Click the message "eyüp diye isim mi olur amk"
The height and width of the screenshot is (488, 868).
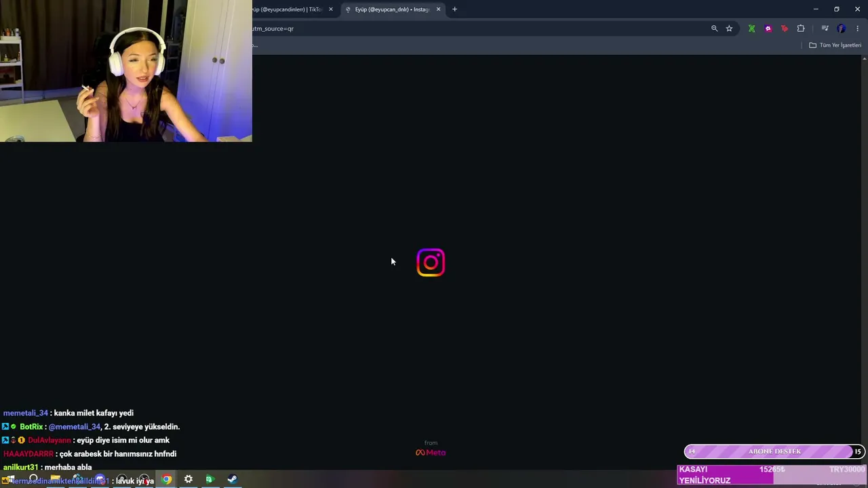(x=123, y=440)
